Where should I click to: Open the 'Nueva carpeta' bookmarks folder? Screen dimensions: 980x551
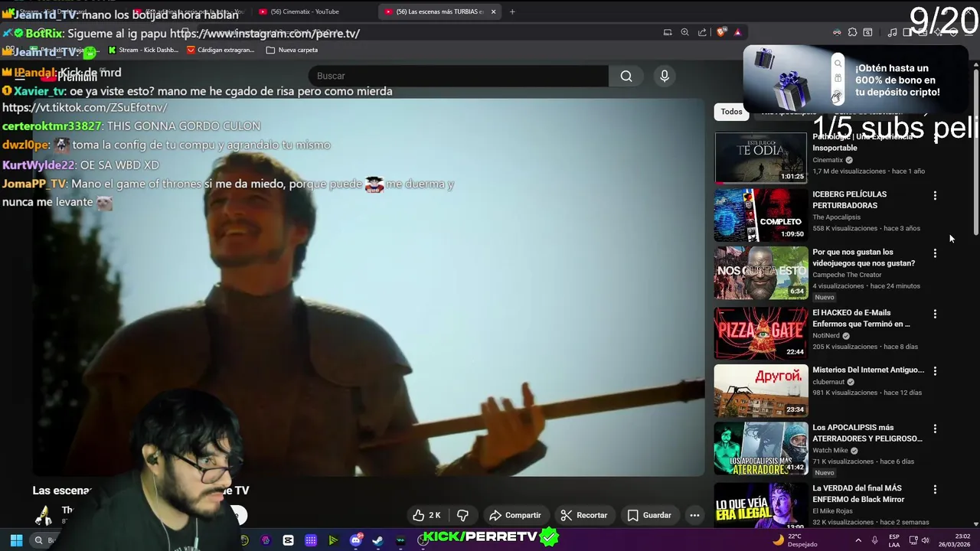pos(292,50)
